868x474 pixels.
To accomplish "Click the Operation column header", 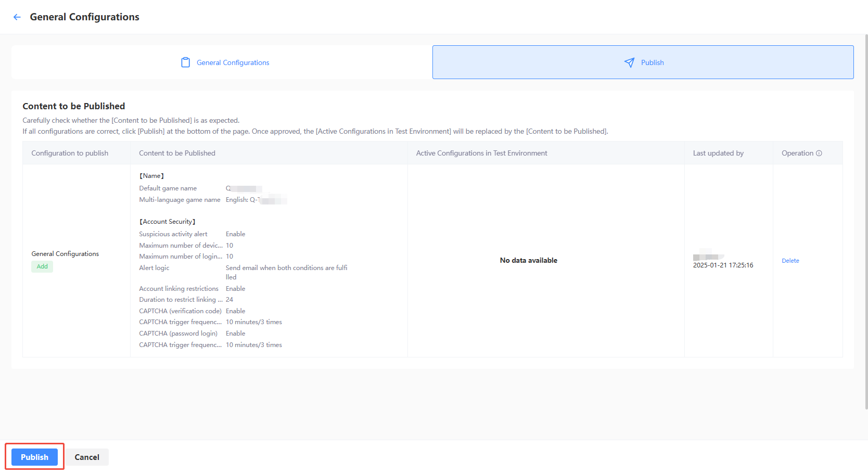I will (797, 152).
